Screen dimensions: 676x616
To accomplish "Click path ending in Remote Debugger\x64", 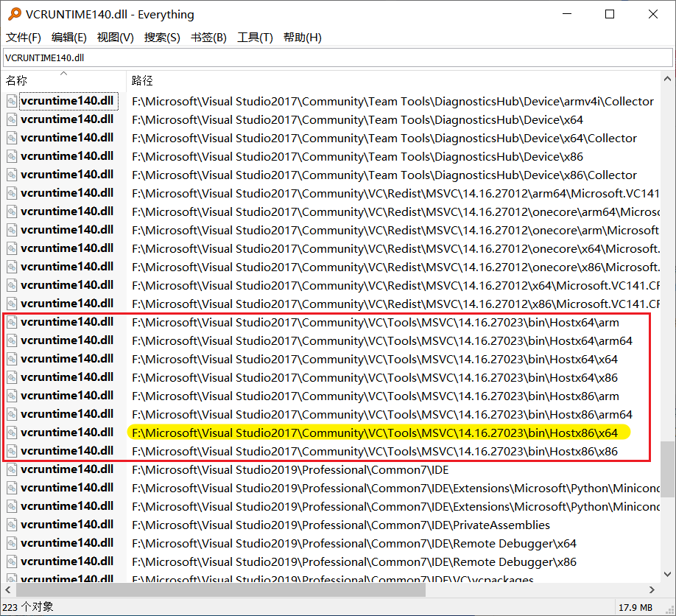I will point(354,544).
